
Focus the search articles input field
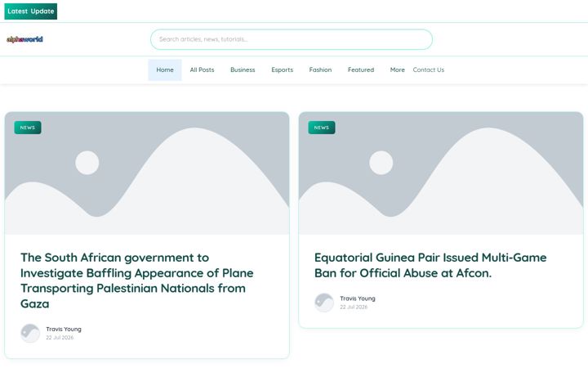pos(292,39)
